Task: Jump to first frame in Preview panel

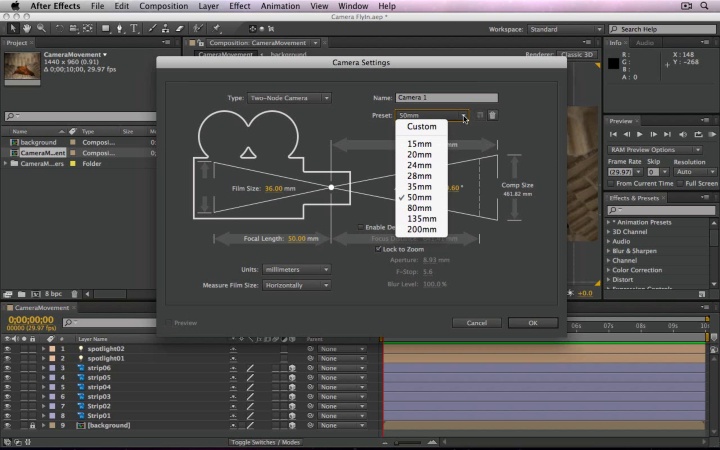Action: [613, 135]
